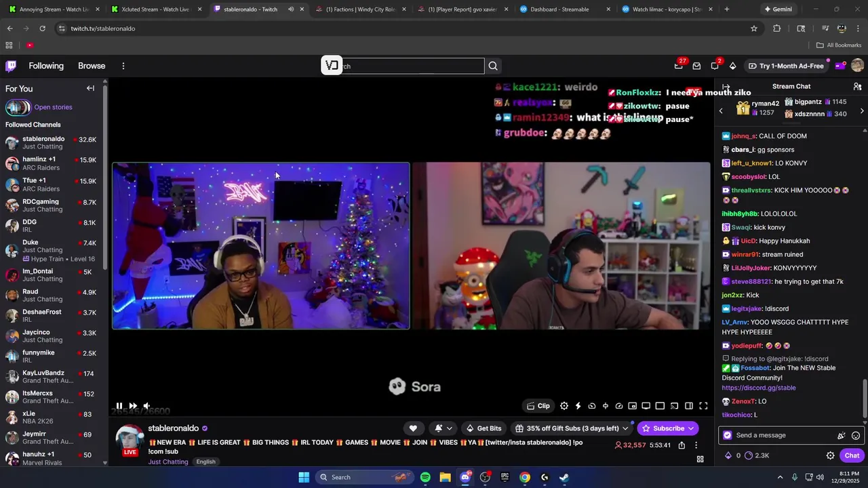Toggle theatre mode in player
The image size is (868, 488).
660,406
